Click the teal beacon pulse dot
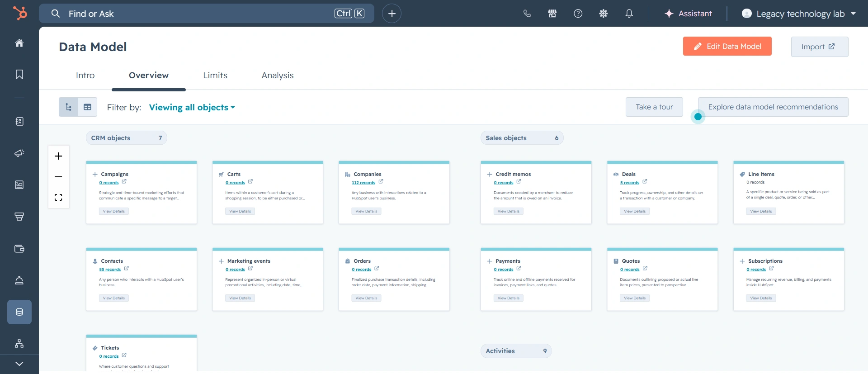 tap(698, 117)
